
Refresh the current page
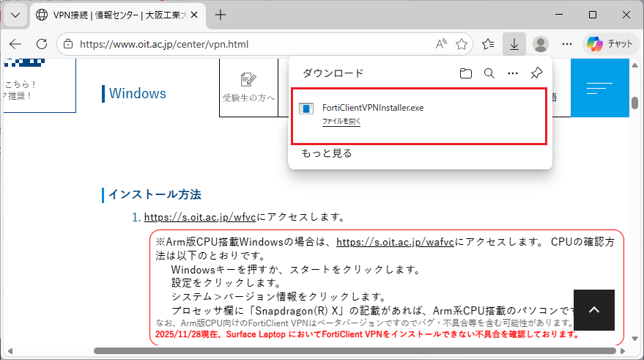click(42, 44)
